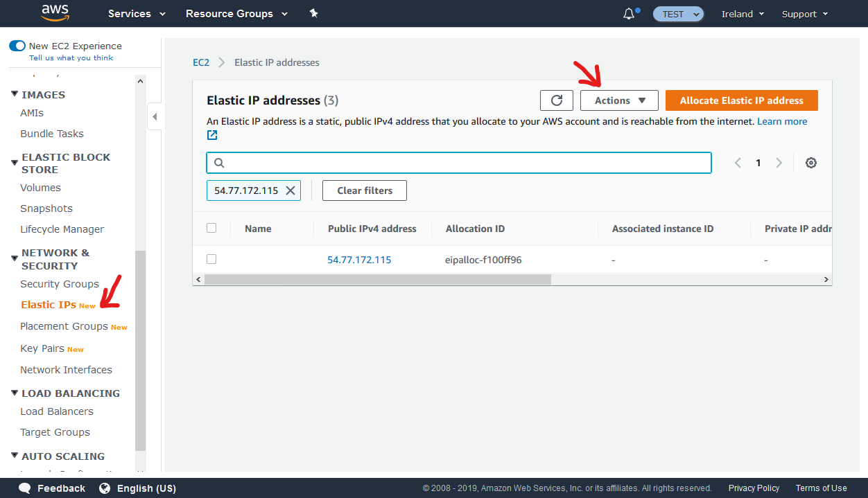
Task: Open Placement Groups in the sidebar
Action: point(64,326)
